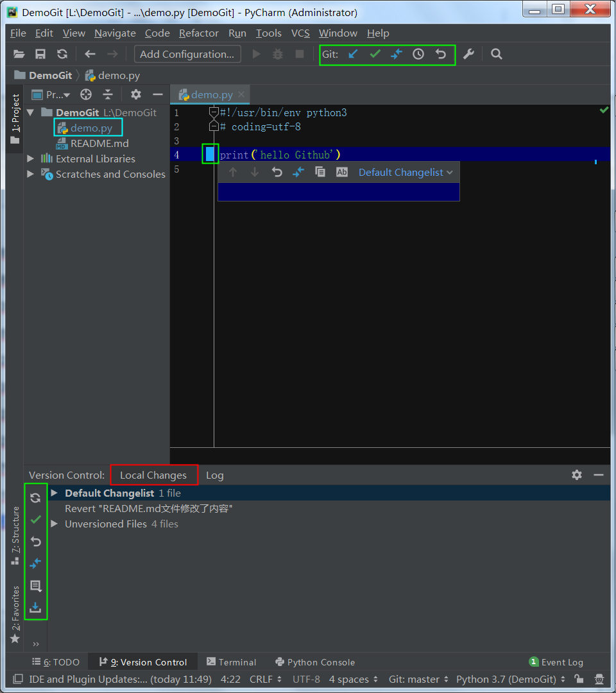Hide the Project panel with minus icon
The width and height of the screenshot is (616, 693).
157,94
